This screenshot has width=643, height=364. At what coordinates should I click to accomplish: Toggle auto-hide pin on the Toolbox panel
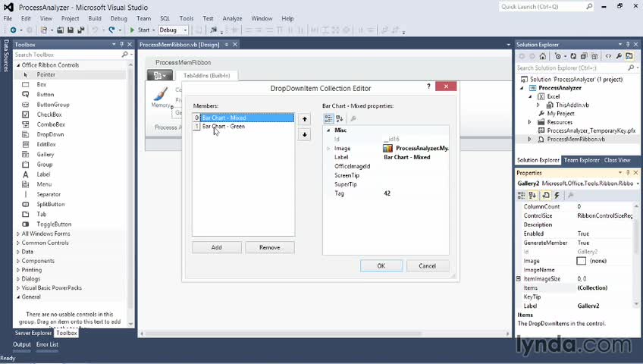click(122, 44)
